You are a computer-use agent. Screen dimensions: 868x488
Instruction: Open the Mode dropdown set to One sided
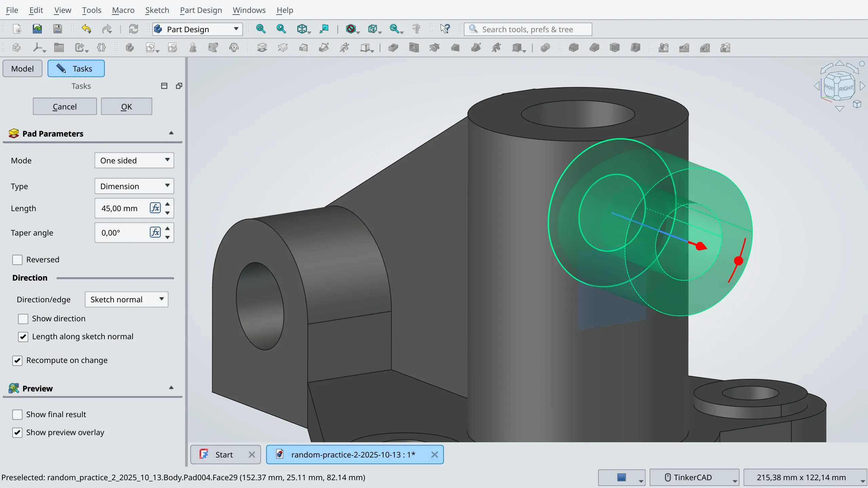pos(134,160)
